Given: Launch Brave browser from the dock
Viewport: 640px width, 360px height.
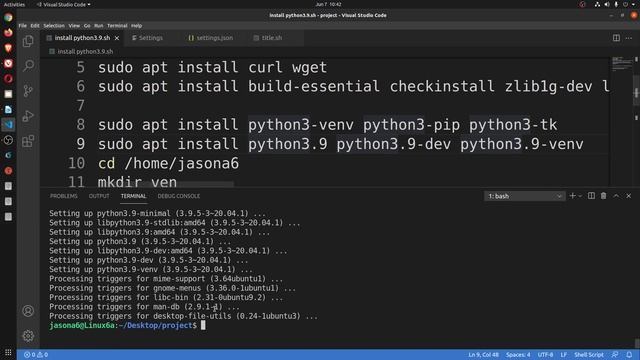Looking at the screenshot, I should point(8,48).
